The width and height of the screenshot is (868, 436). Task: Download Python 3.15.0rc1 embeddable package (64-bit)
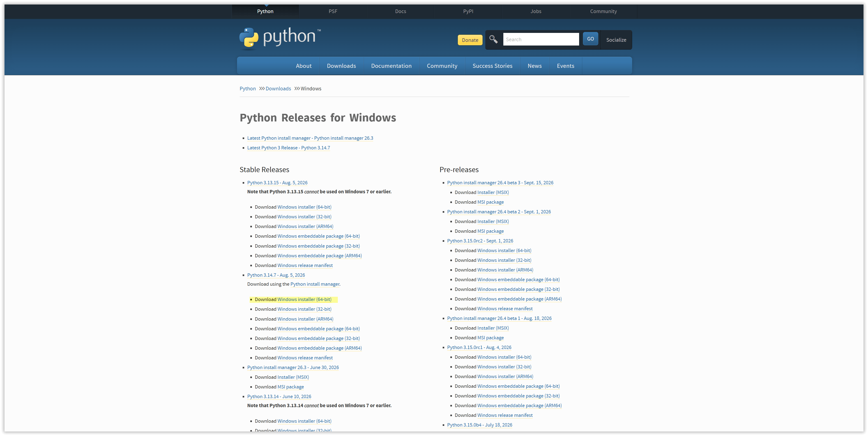[x=518, y=386]
